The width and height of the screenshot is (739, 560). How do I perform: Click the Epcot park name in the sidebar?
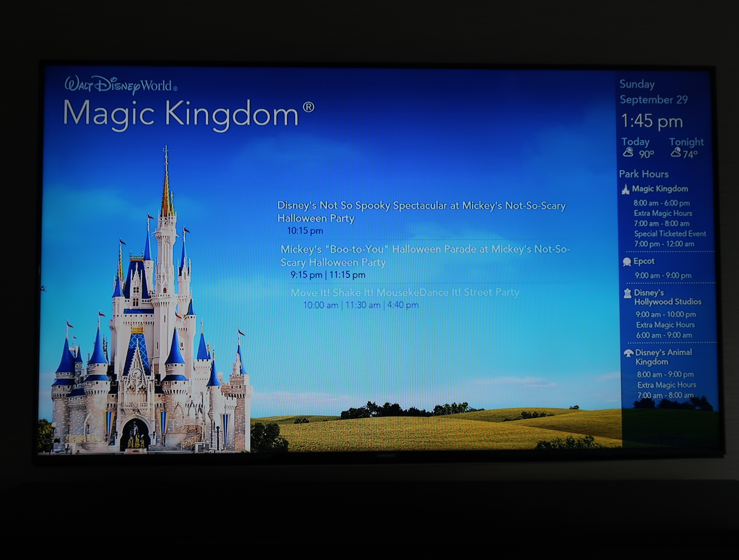point(644,261)
